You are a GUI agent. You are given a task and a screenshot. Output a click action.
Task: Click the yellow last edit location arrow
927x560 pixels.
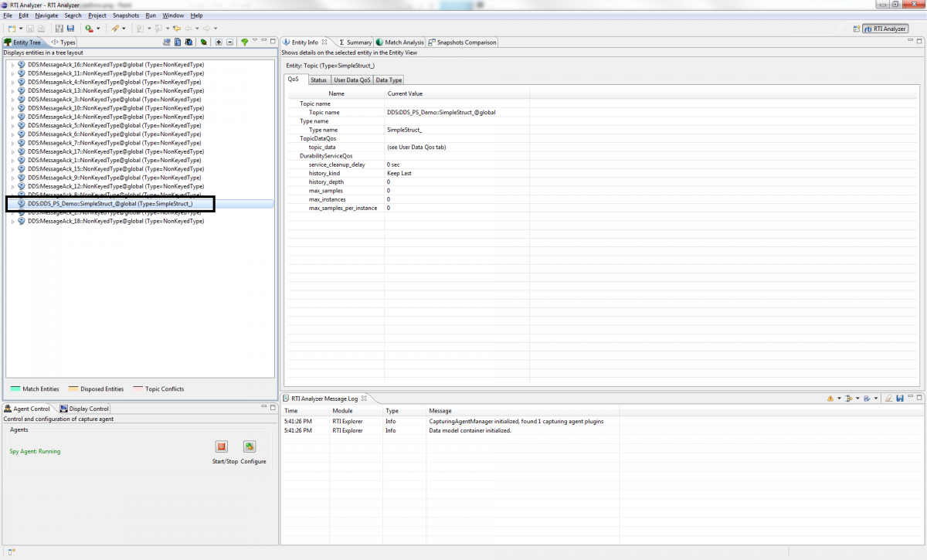click(x=177, y=29)
